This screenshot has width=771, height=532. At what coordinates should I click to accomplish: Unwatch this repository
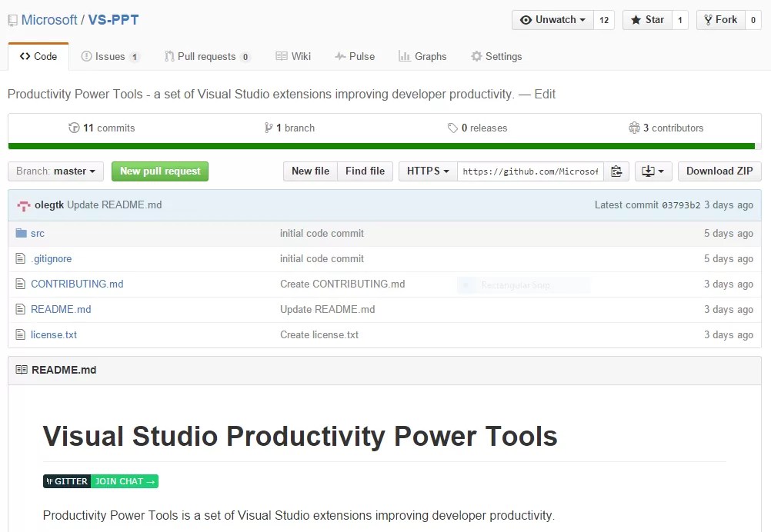tap(552, 20)
